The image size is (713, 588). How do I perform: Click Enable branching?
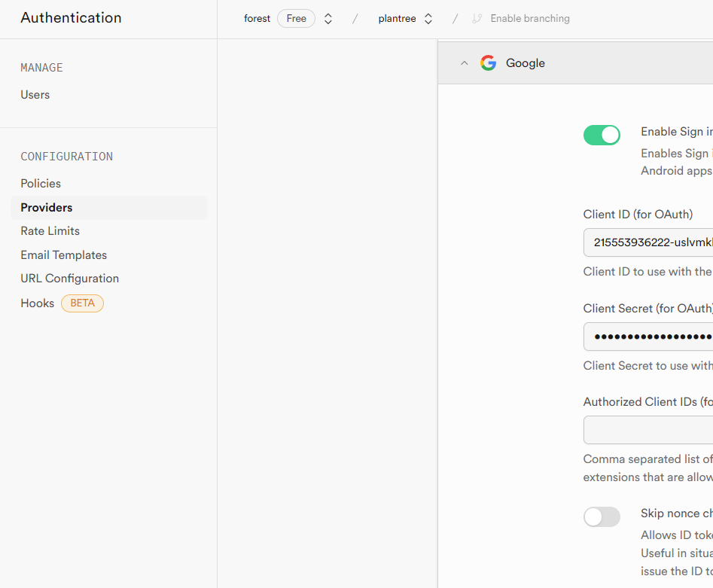[530, 19]
